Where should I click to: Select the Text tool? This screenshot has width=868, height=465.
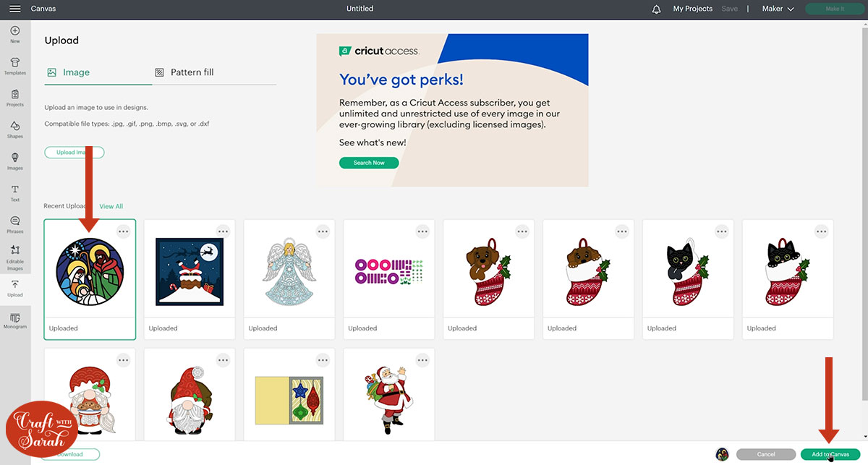click(x=15, y=193)
